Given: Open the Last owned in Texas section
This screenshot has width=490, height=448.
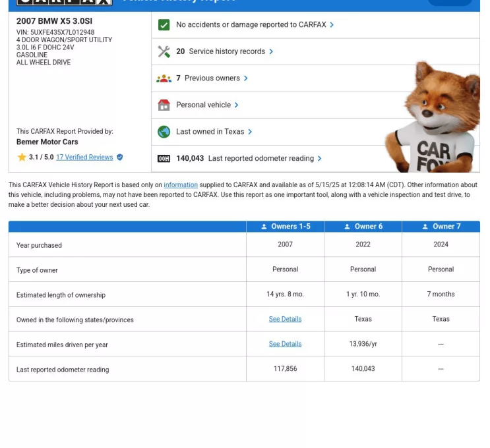Looking at the screenshot, I should (x=210, y=132).
